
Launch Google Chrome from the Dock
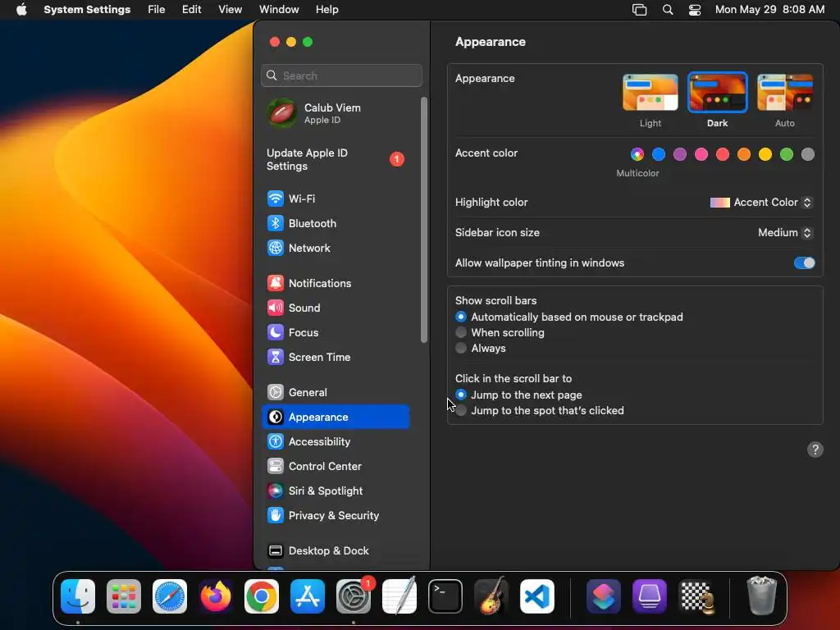tap(262, 596)
